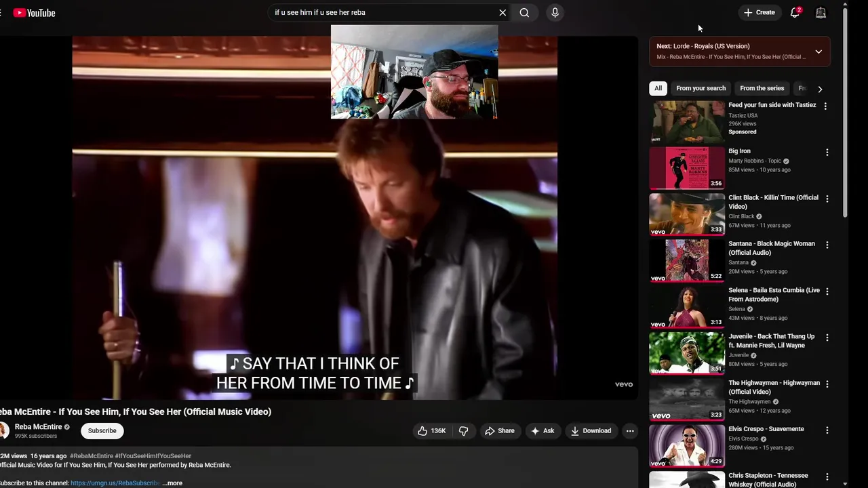Open Selena Baila Esta Cumbia thumbnail
The height and width of the screenshot is (488, 868).
(x=687, y=306)
